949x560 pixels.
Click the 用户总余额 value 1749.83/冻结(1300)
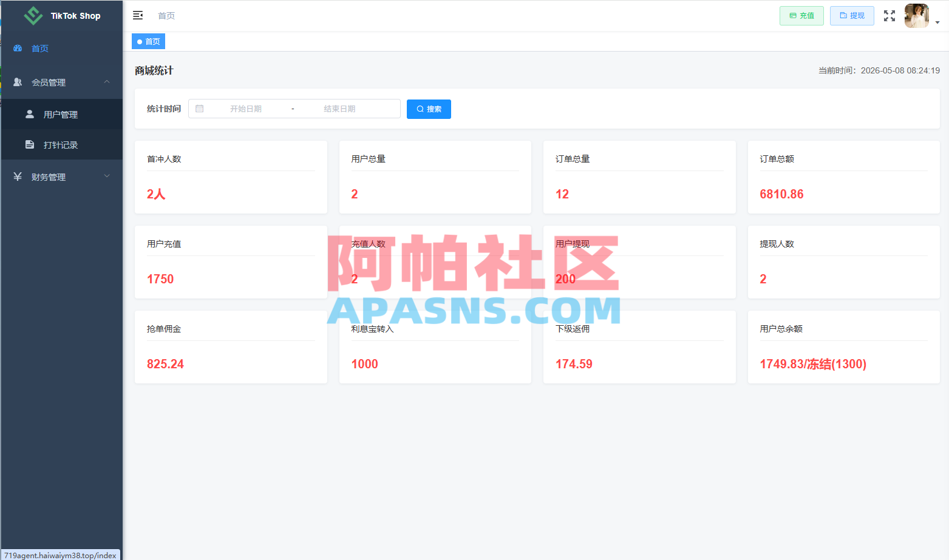click(813, 364)
